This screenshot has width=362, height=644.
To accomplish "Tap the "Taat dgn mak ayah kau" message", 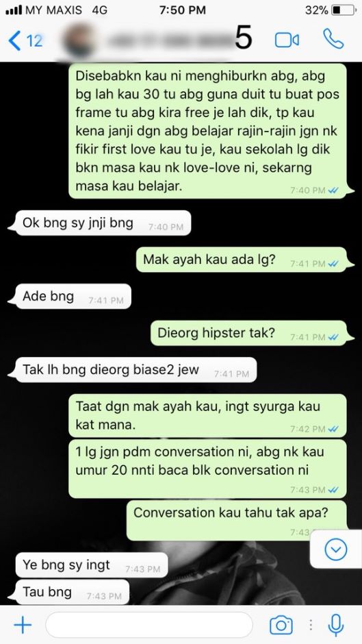I will 207,416.
